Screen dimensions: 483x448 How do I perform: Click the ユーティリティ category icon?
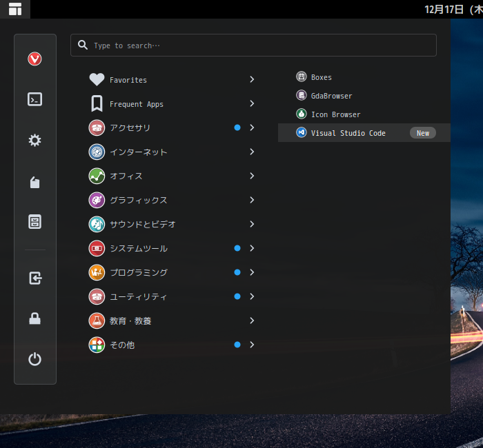tap(97, 296)
